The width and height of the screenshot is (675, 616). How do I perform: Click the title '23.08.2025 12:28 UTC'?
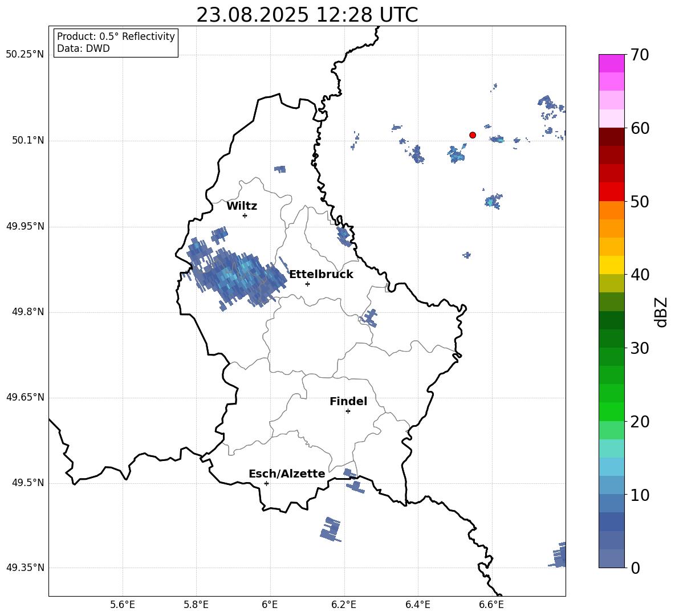pyautogui.click(x=307, y=15)
